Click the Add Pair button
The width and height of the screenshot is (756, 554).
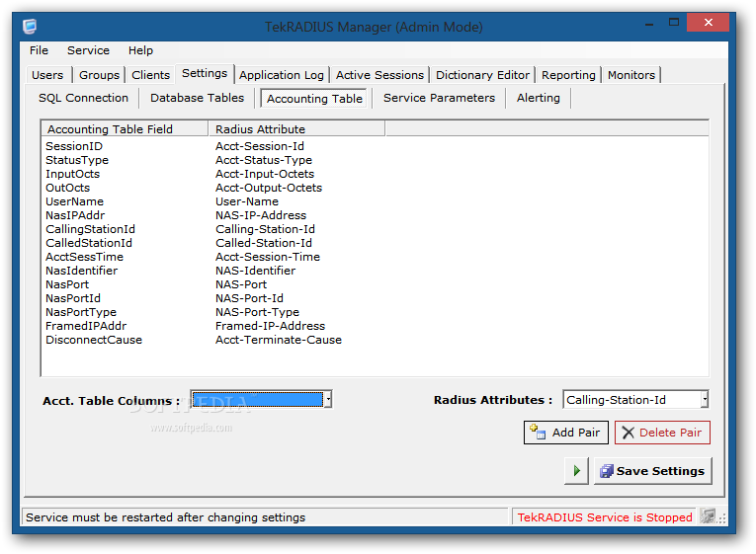tap(566, 433)
